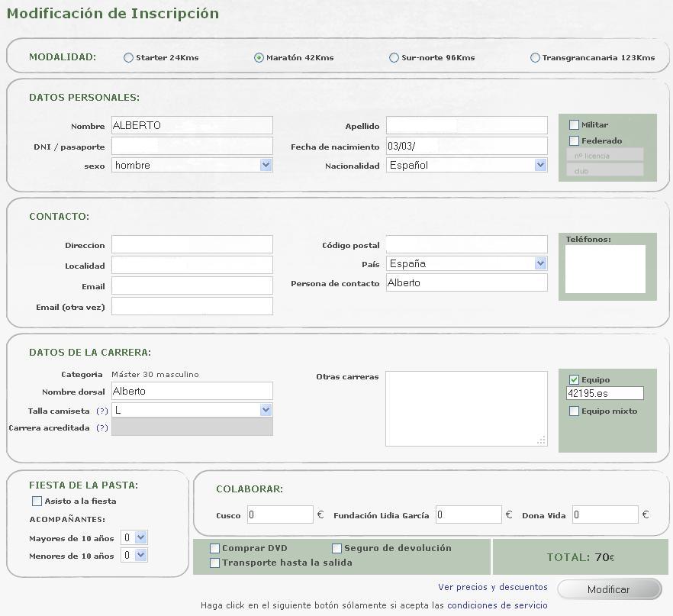Open condiciones de servicio link
Image resolution: width=673 pixels, height=616 pixels.
(x=497, y=605)
